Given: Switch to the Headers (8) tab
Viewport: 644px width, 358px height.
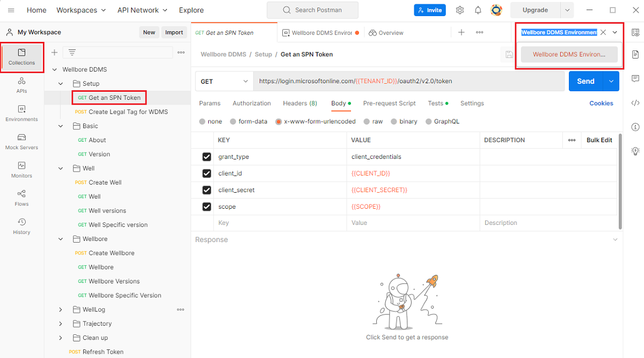Looking at the screenshot, I should [x=300, y=103].
